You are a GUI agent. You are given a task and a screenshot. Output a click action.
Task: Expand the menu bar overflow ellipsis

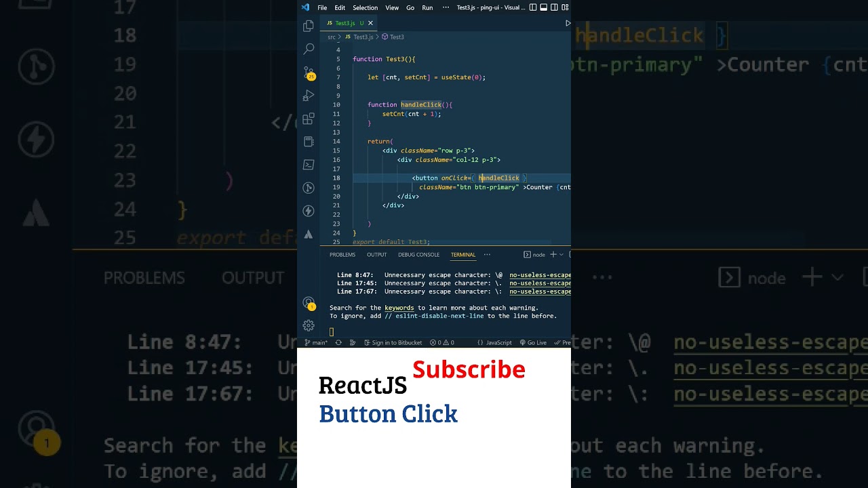[x=446, y=7]
